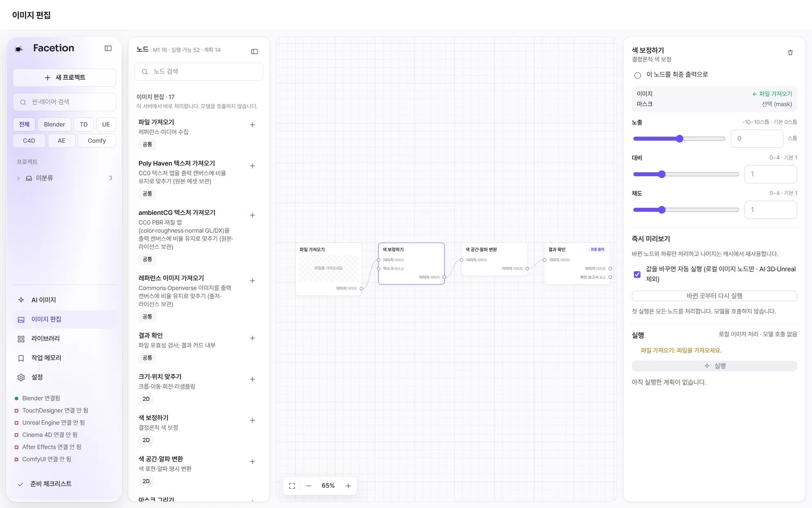812x508 pixels.
Task: Add the 레퍼런스 이미지 가져오기 node
Action: tap(252, 281)
